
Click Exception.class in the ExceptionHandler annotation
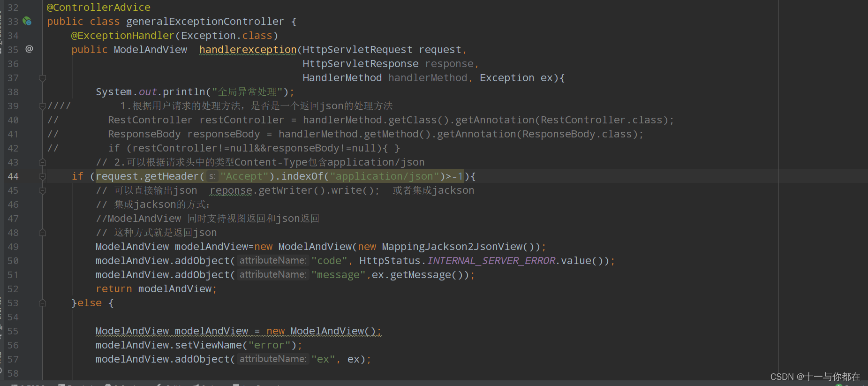click(x=226, y=36)
